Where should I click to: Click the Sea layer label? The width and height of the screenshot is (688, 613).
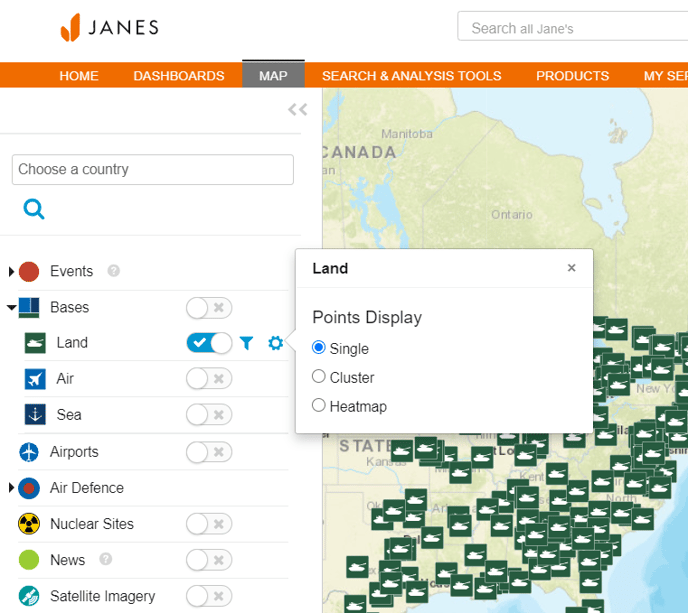coord(69,415)
